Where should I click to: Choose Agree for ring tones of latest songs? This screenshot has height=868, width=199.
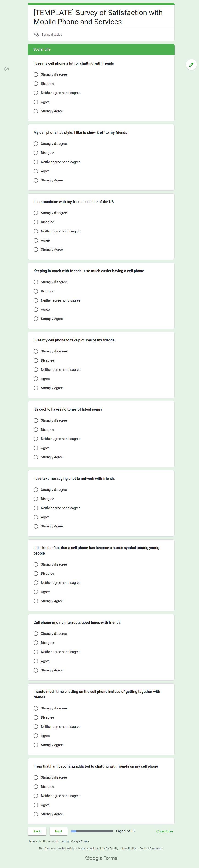[x=36, y=448]
